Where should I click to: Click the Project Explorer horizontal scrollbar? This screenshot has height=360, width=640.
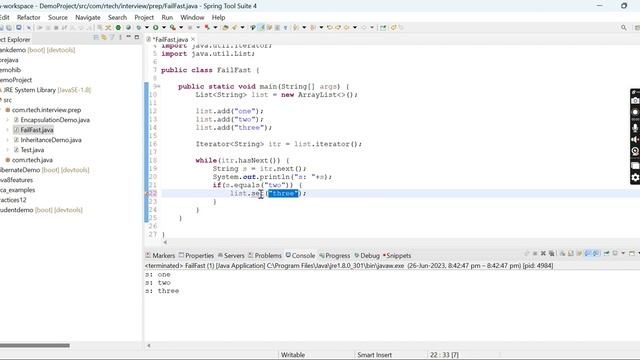[35, 345]
